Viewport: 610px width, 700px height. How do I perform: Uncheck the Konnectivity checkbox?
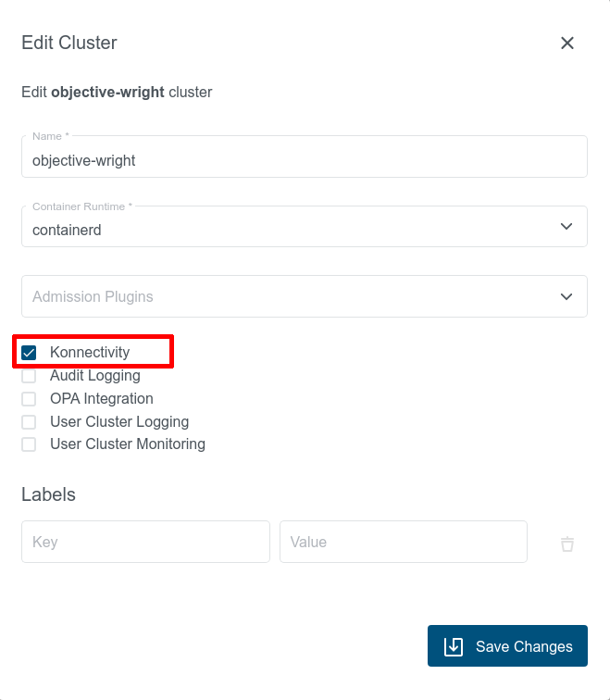coord(29,353)
